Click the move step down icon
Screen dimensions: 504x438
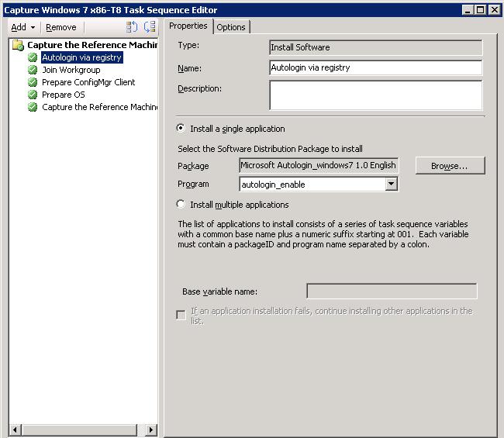(150, 26)
